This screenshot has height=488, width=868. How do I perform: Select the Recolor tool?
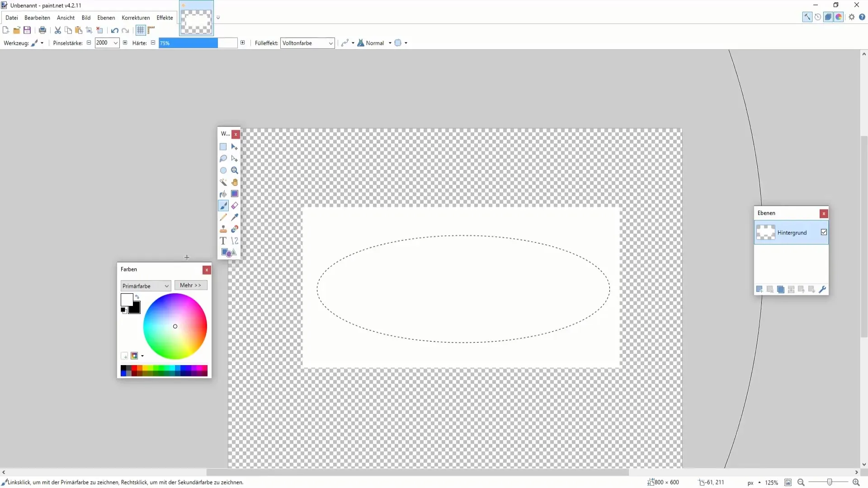click(235, 229)
